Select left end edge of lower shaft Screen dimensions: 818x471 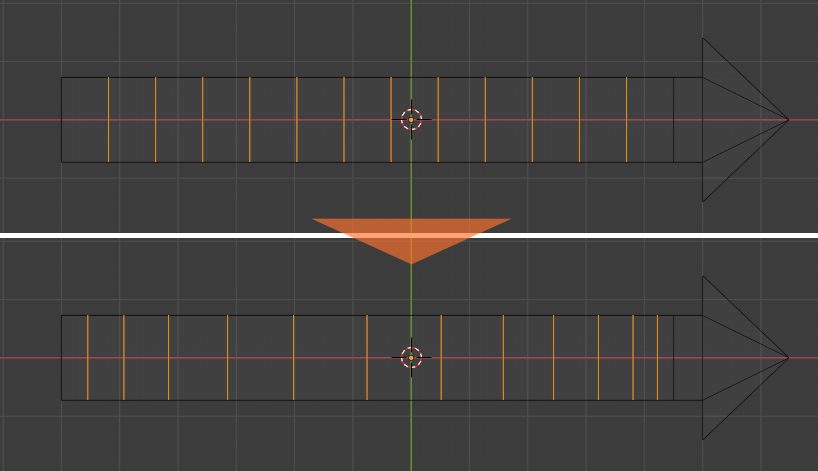coord(62,358)
